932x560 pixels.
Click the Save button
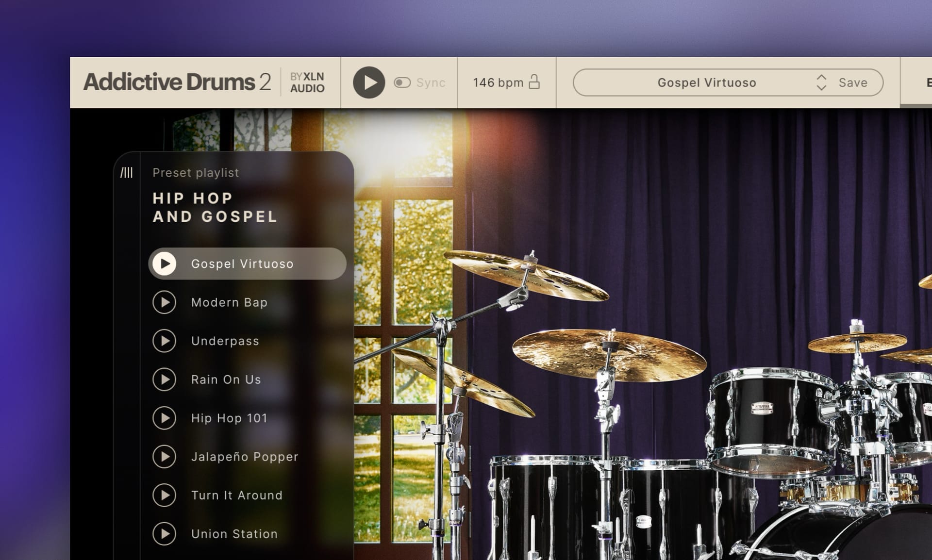853,82
